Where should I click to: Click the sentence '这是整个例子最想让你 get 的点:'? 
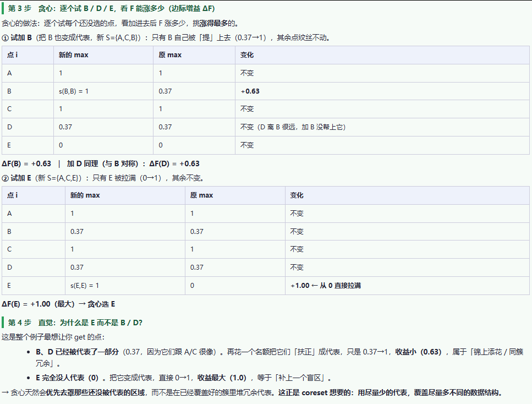tap(53, 337)
